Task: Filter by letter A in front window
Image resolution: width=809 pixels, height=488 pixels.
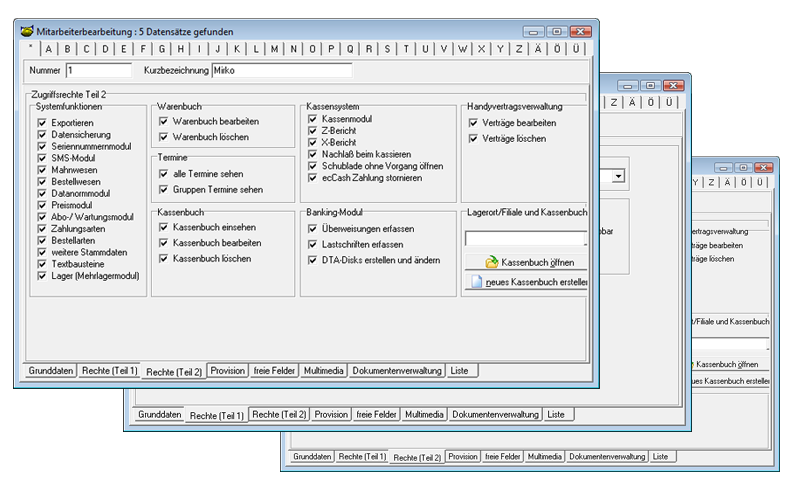Action: (x=48, y=49)
